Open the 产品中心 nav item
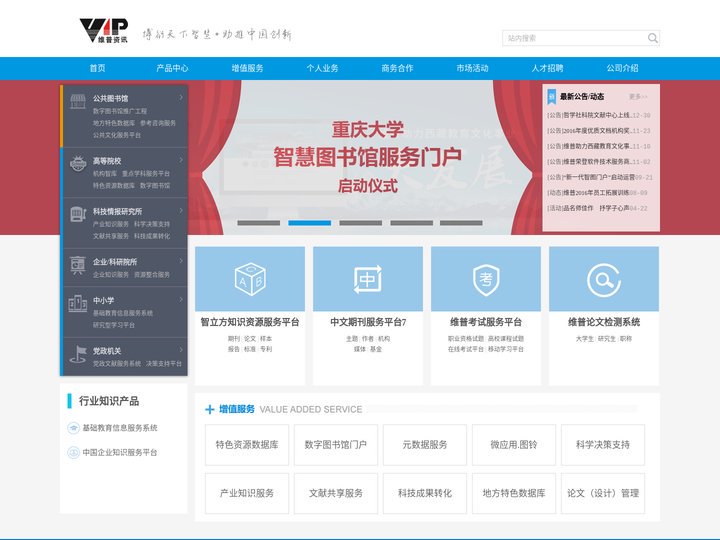The image size is (720, 540). (172, 68)
